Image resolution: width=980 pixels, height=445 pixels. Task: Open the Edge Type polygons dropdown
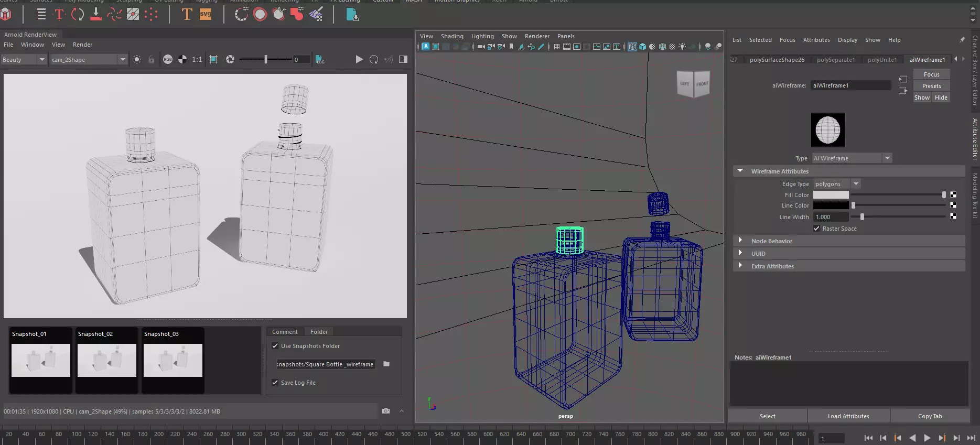836,184
